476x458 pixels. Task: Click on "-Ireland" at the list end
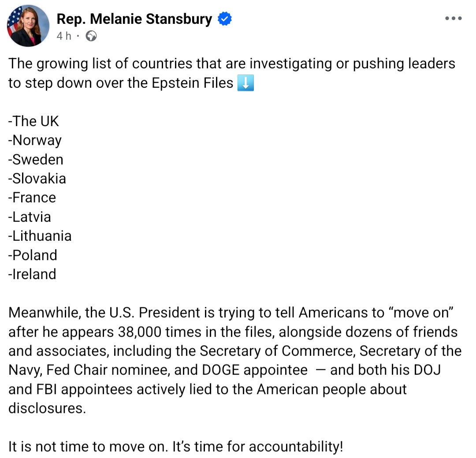point(33,274)
